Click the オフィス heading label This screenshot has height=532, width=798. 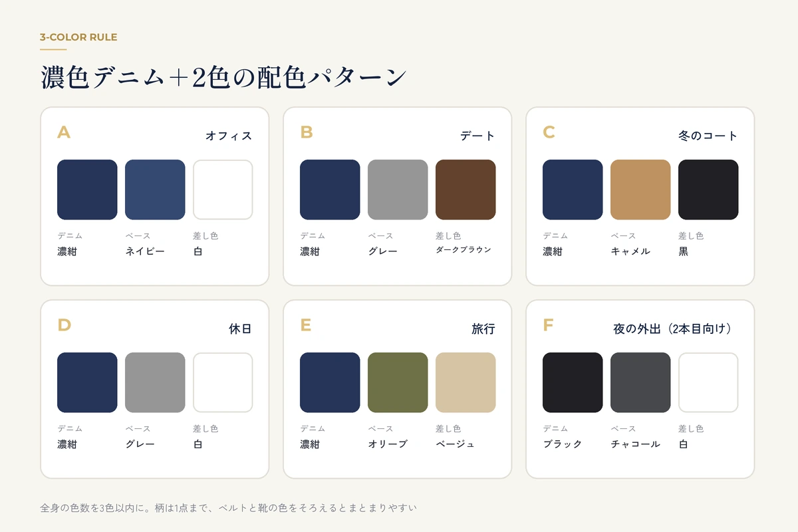coord(229,136)
